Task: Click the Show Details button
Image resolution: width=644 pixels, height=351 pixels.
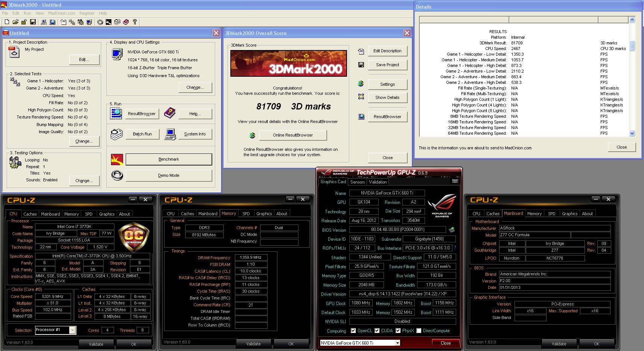Action: (387, 97)
